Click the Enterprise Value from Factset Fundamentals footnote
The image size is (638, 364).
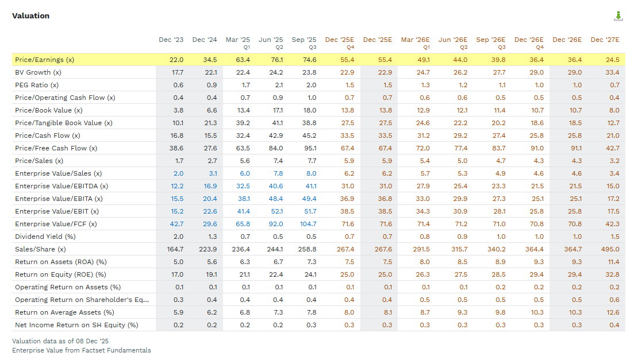pos(82,350)
